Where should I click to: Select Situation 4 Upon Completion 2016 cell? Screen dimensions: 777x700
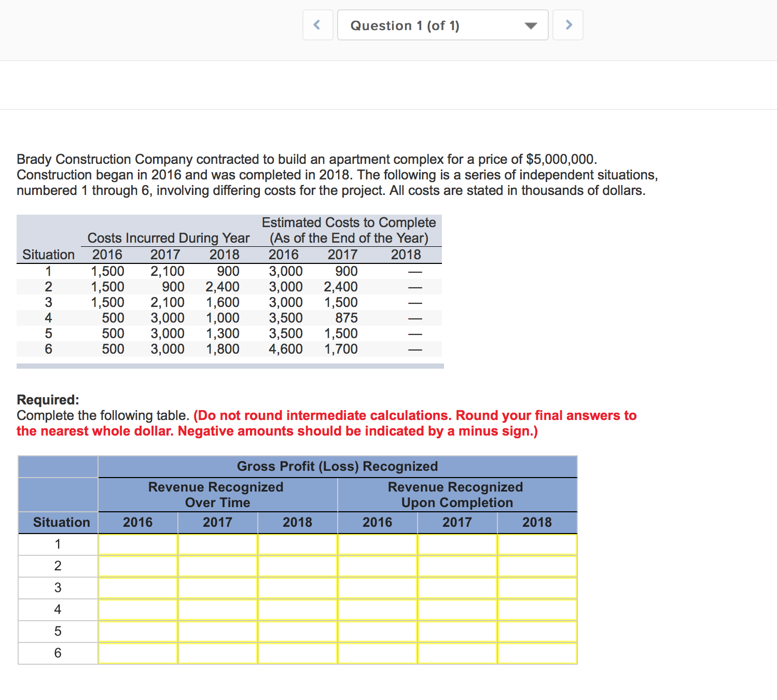378,610
